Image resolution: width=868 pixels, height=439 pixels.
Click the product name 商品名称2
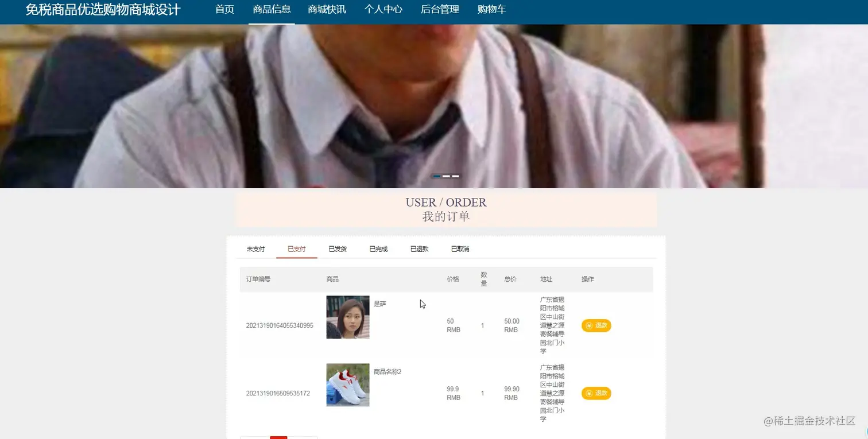[x=387, y=372]
